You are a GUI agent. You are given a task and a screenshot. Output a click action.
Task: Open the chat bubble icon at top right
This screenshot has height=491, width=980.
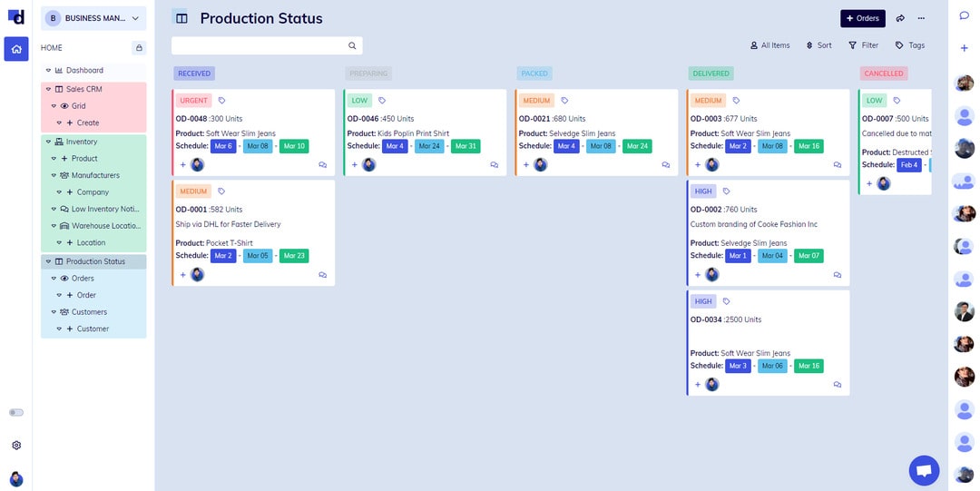pyautogui.click(x=964, y=16)
